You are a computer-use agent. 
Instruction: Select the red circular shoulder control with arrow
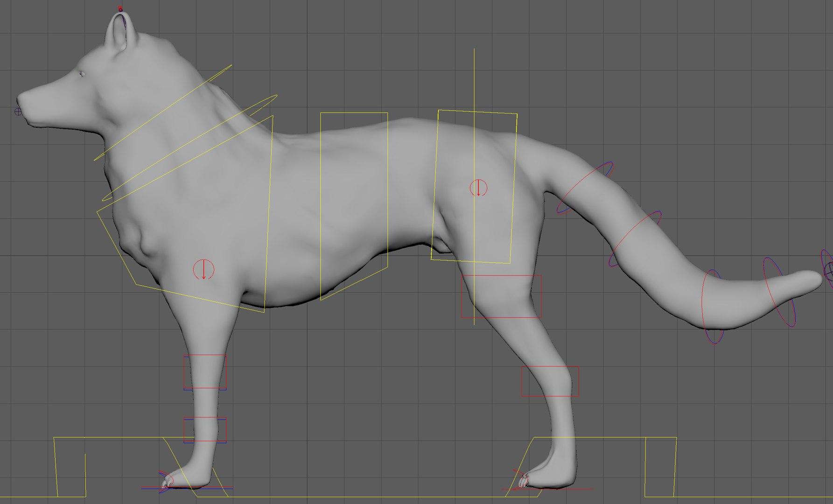click(203, 269)
